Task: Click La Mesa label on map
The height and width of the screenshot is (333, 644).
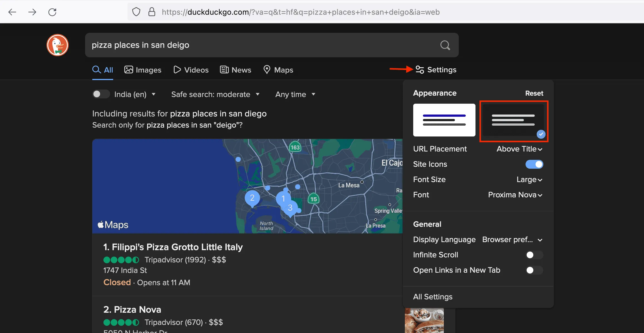Action: (349, 185)
